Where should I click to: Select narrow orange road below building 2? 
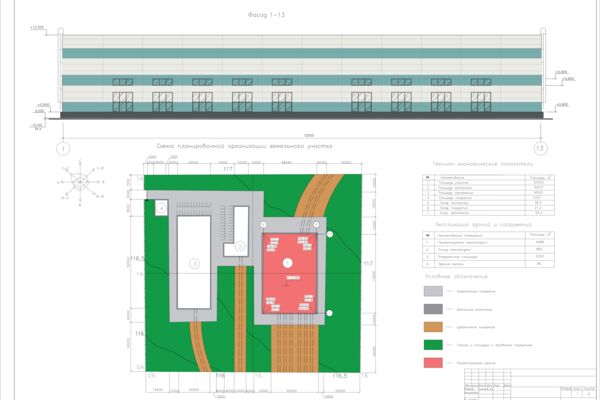tap(240, 319)
